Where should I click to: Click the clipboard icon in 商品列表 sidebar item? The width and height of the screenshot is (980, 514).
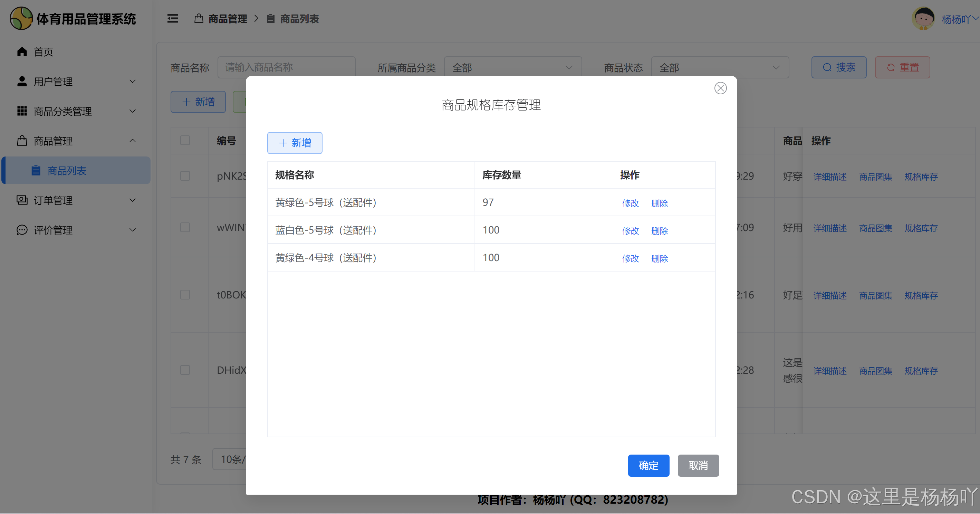[36, 170]
